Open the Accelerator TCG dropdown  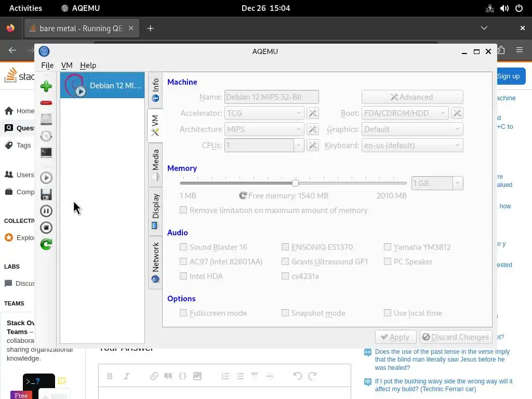[264, 113]
